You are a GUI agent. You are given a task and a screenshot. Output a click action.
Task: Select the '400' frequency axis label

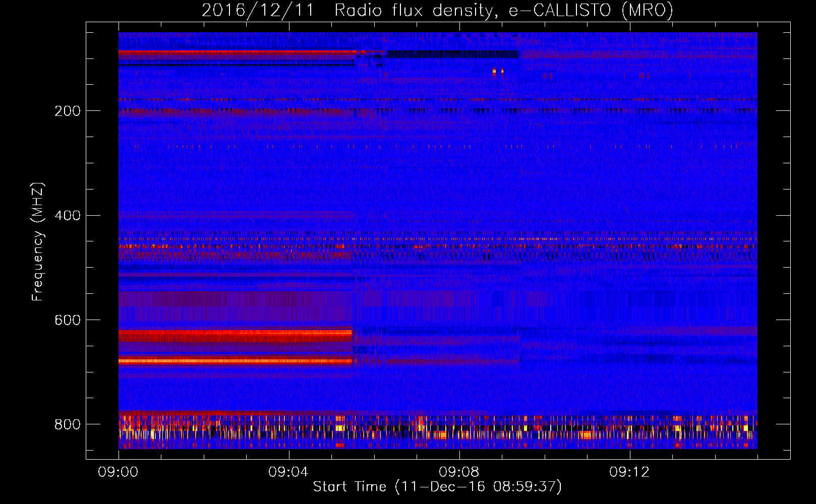click(x=68, y=216)
